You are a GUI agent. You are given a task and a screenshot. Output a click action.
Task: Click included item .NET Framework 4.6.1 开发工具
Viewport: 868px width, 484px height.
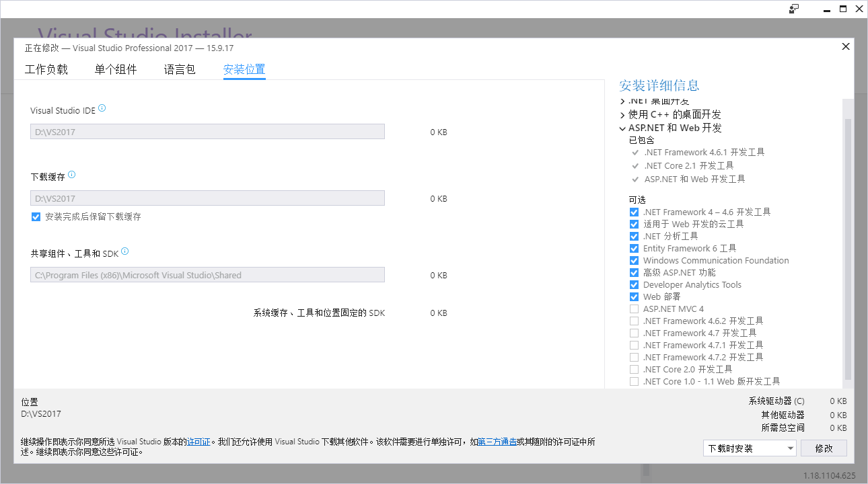pyautogui.click(x=704, y=153)
